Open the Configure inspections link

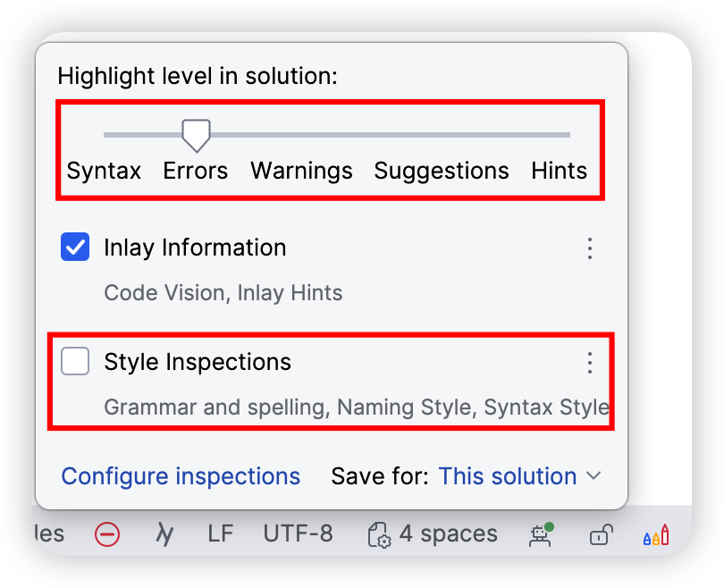pos(181,475)
